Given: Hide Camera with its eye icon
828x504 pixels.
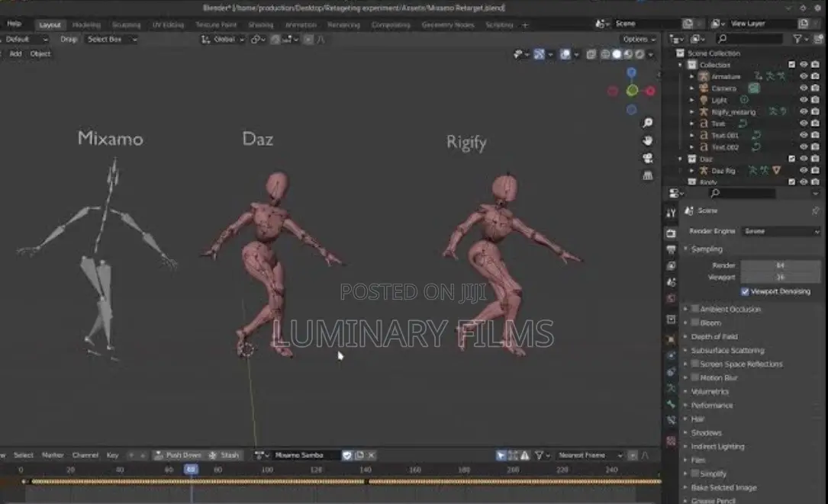Looking at the screenshot, I should coord(804,88).
